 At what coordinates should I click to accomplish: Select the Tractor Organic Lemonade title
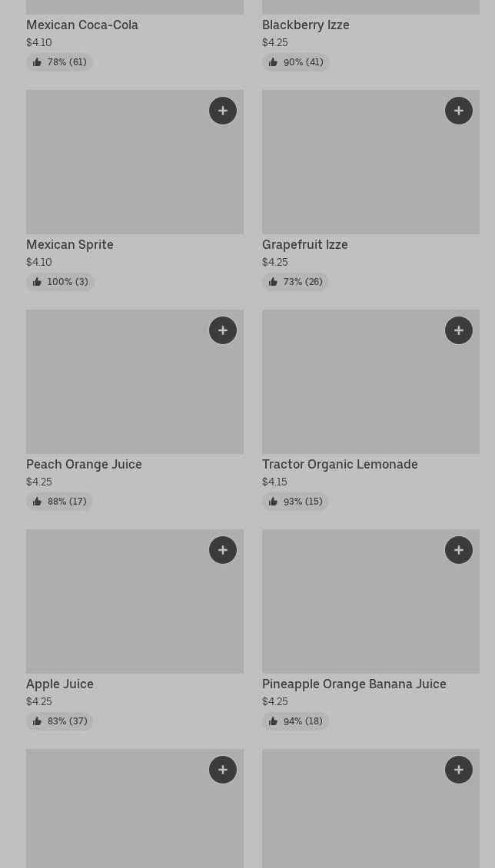click(x=340, y=464)
